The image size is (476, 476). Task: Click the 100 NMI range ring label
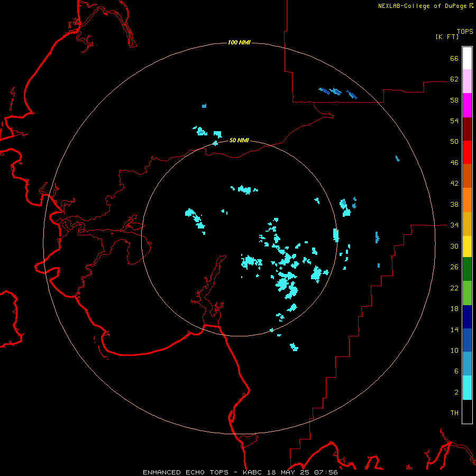click(239, 42)
